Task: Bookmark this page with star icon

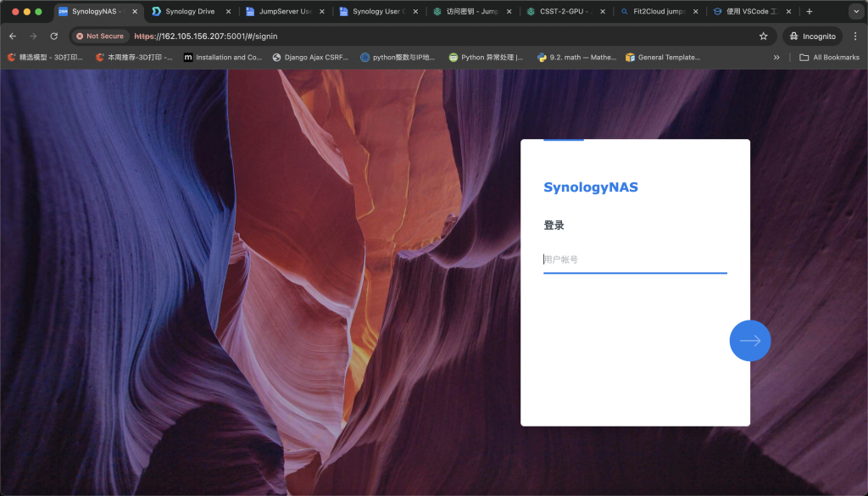Action: coord(763,36)
